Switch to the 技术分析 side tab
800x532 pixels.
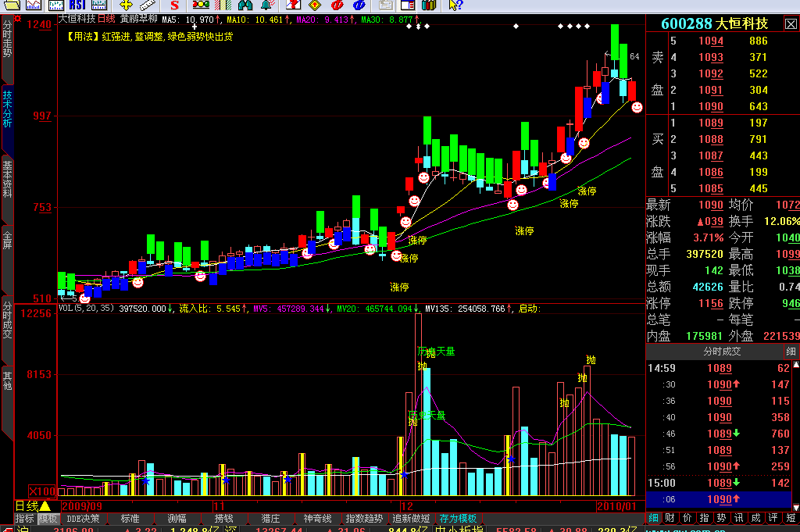pos(7,109)
